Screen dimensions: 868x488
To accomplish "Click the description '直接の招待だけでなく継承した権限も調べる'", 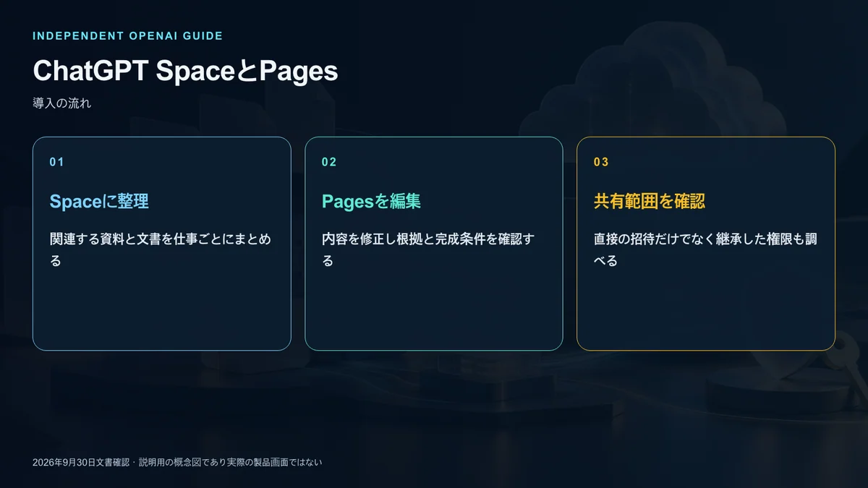I will (705, 249).
